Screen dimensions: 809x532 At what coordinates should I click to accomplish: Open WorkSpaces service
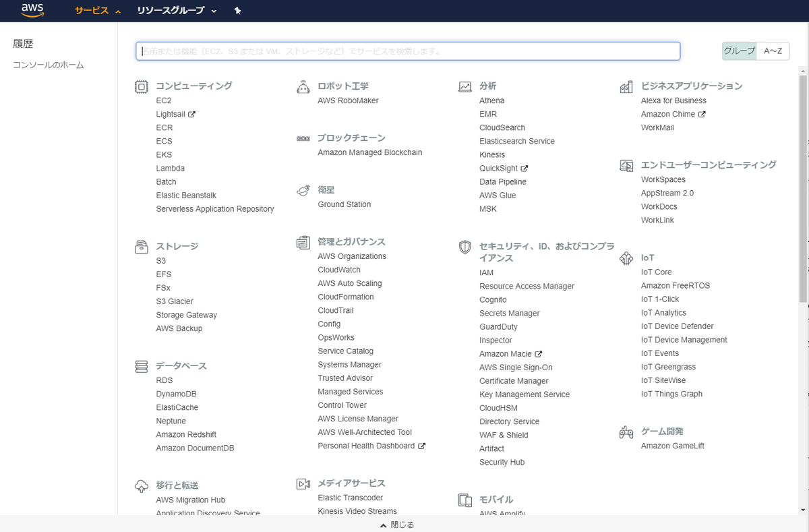pyautogui.click(x=663, y=179)
